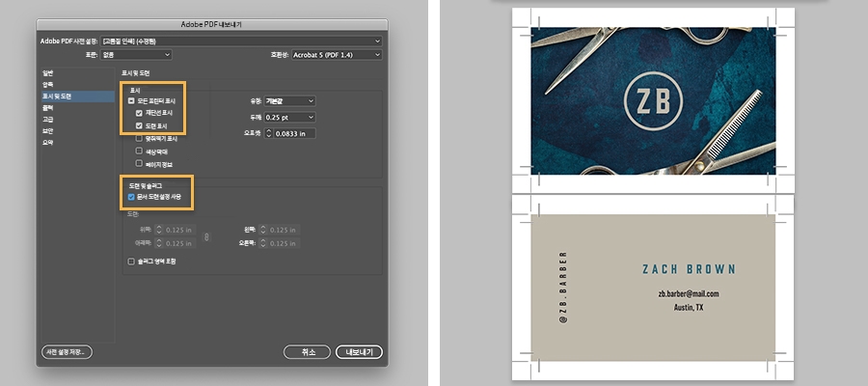Click zb.barber@mail.com text on card

[x=688, y=294]
